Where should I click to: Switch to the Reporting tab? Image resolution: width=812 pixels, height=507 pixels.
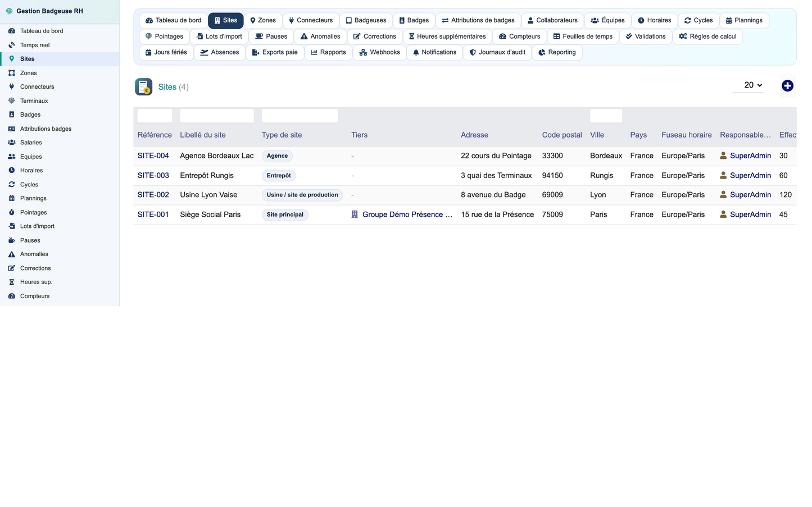[x=557, y=52]
